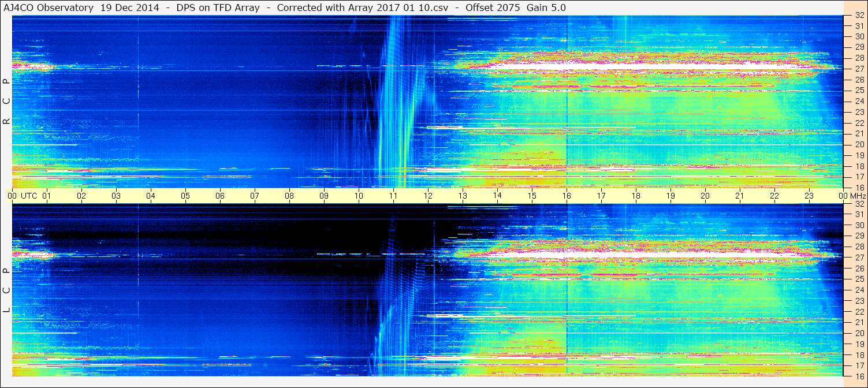Click the 13 hour label on UTC axis
This screenshot has height=388, width=868.
(463, 196)
